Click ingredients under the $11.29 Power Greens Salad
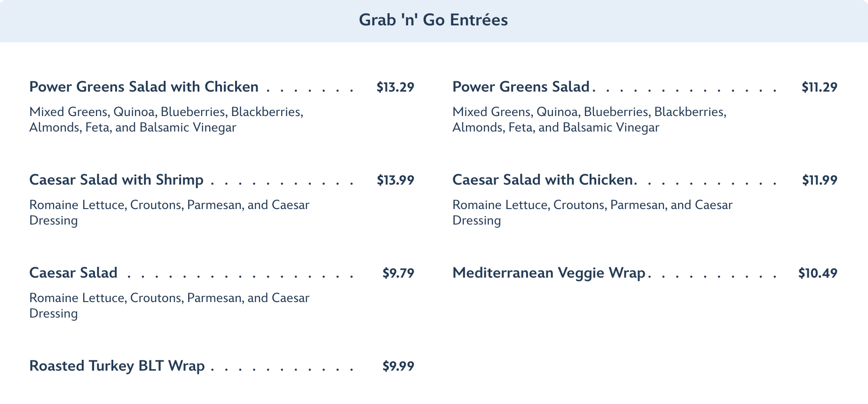 pyautogui.click(x=589, y=120)
